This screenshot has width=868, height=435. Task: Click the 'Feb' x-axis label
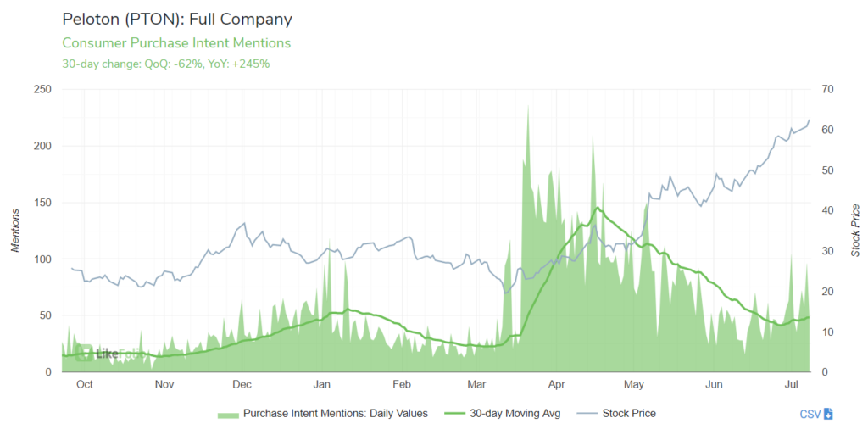(401, 385)
